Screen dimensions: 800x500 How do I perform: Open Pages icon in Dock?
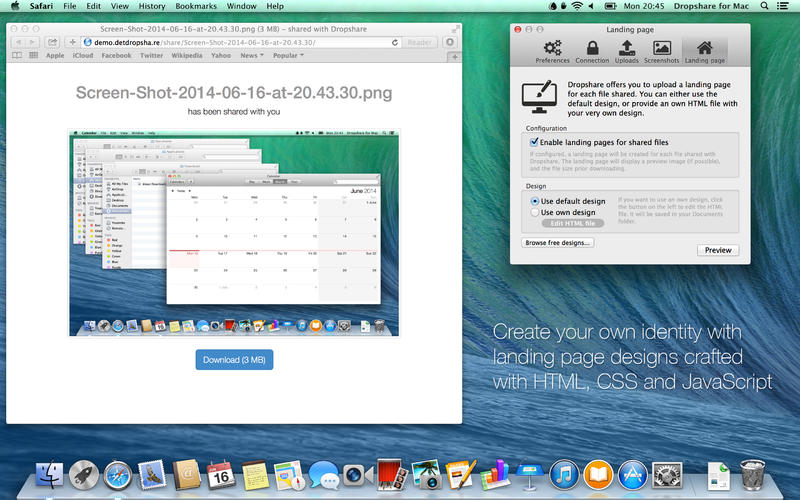(x=461, y=474)
